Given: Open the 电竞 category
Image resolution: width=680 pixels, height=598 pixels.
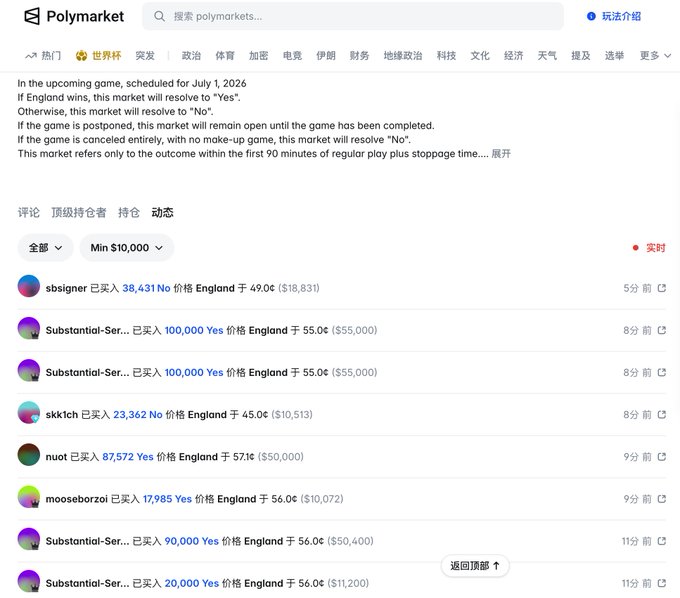Looking at the screenshot, I should pos(292,56).
